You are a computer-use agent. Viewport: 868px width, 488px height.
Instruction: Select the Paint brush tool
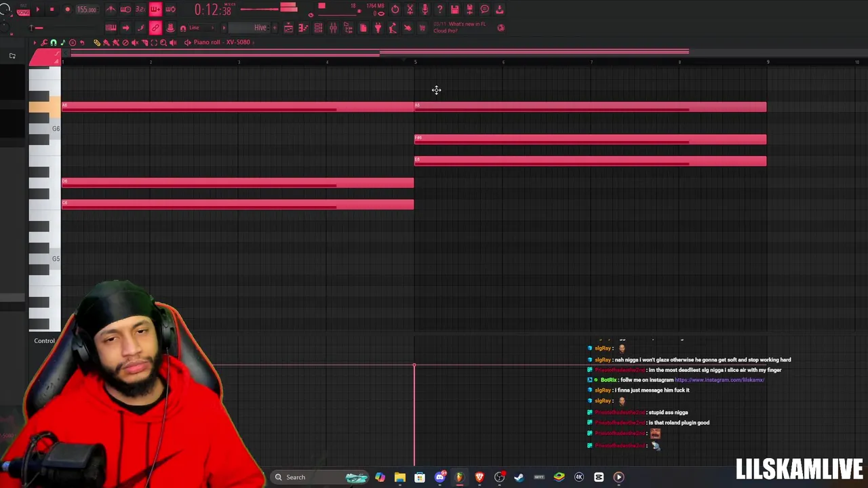106,42
